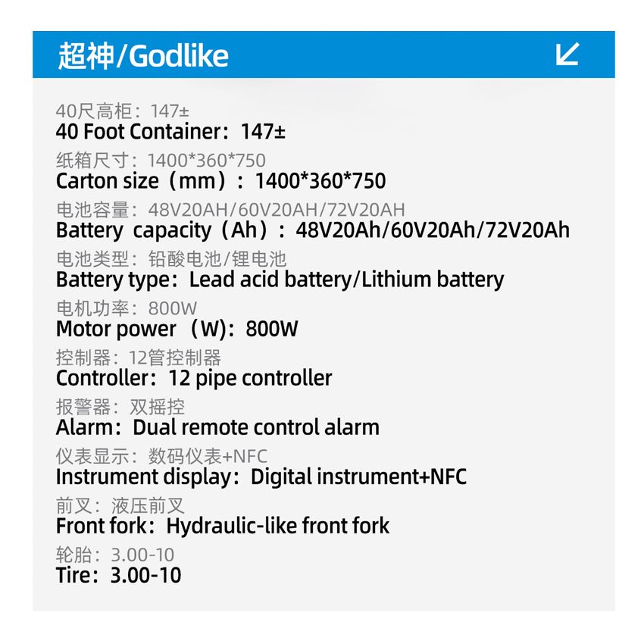This screenshot has width=644, height=644.
Task: Select the Carton size (mm) specification line
Action: tap(220, 181)
